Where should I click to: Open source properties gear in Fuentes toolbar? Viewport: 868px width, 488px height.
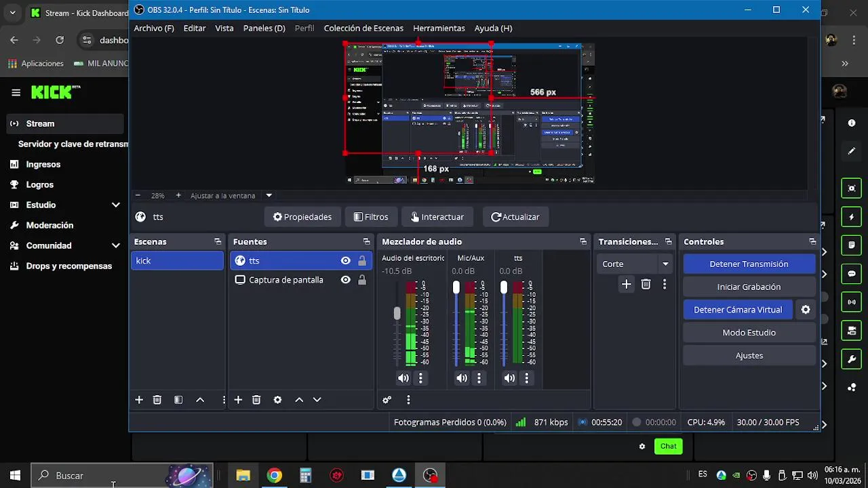tap(277, 400)
